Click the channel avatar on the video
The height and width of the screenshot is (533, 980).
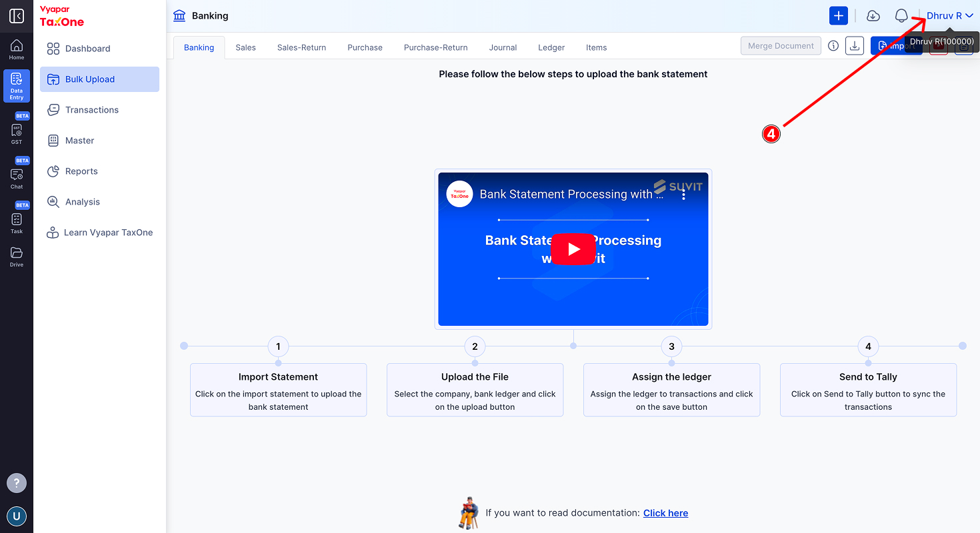[460, 194]
